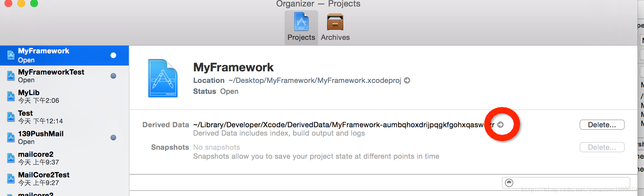Click the MyLib project file icon
The height and width of the screenshot is (196, 644).
(x=11, y=96)
